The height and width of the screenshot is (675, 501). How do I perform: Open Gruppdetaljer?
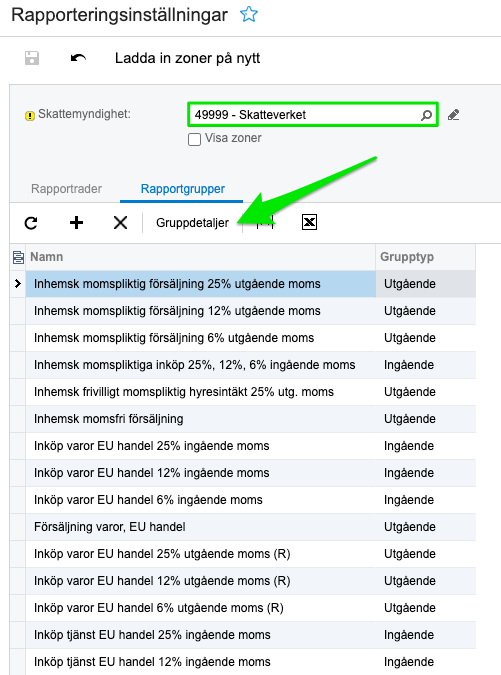(x=192, y=223)
